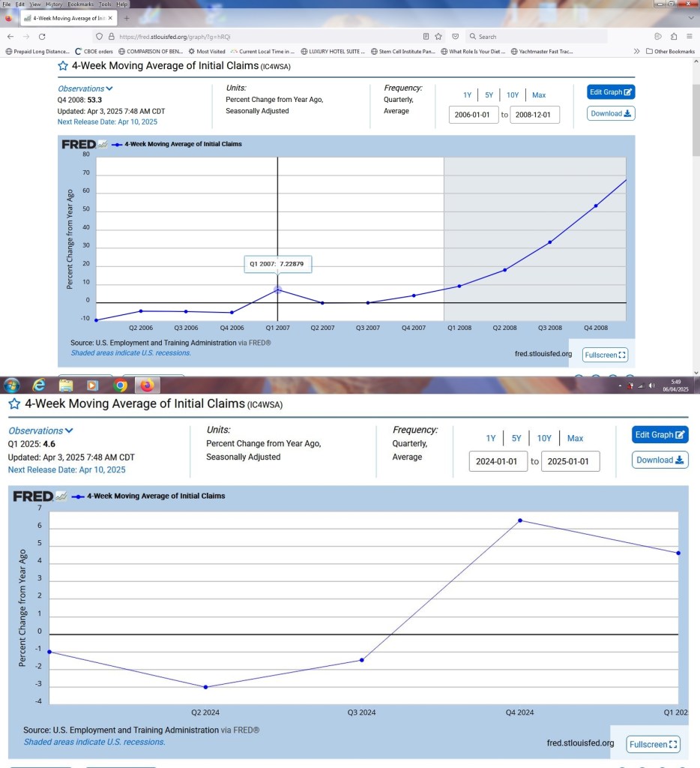
Task: Save the page to Pocket
Action: 455,36
